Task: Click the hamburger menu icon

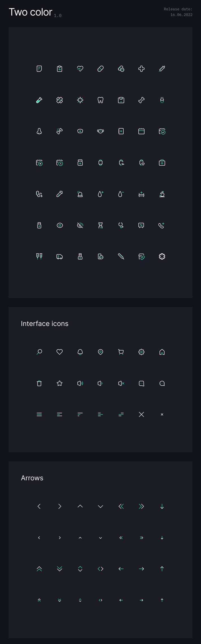Action: click(x=39, y=414)
